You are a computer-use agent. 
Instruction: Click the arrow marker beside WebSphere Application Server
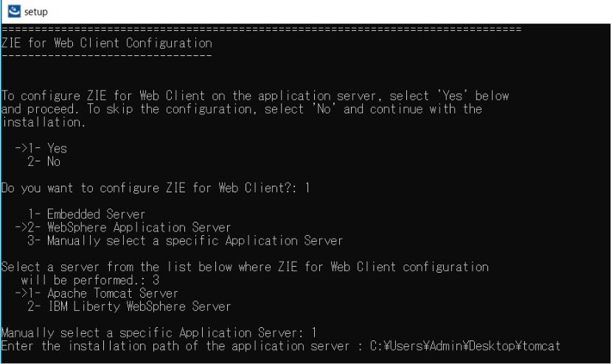pyautogui.click(x=21, y=228)
